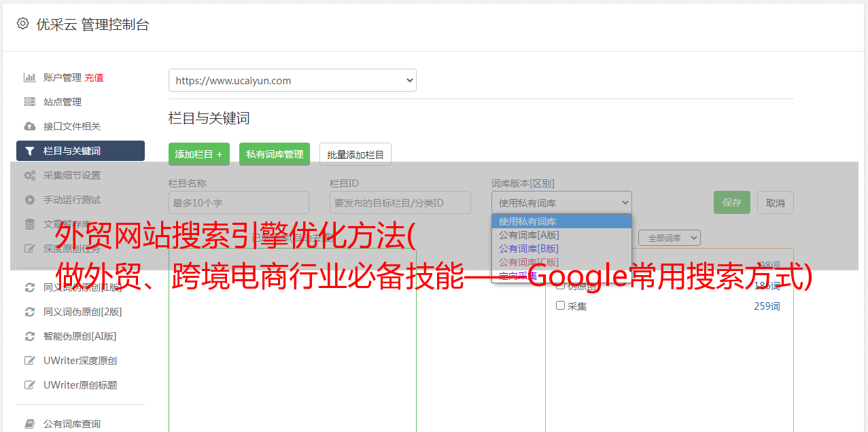Click the 批量添加栏目 button
Image resolution: width=868 pixels, height=432 pixels.
pos(355,154)
